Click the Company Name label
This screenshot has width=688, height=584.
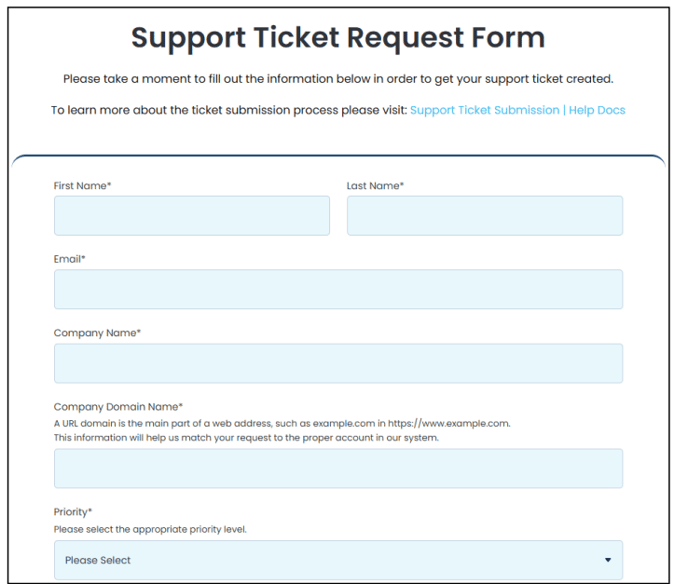pyautogui.click(x=97, y=333)
